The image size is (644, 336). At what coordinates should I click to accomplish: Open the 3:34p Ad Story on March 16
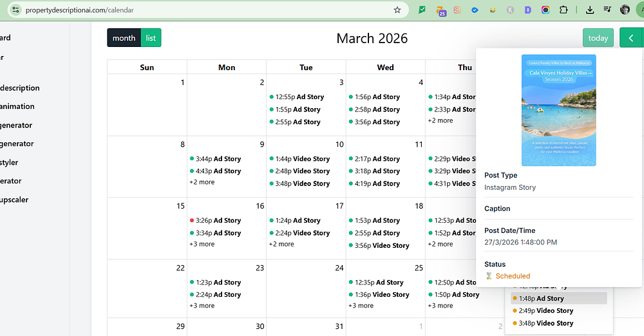[x=215, y=233]
